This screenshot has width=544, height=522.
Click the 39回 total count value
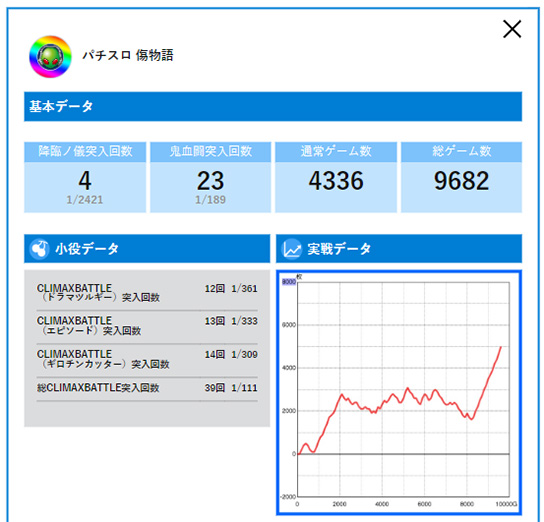[x=215, y=388]
